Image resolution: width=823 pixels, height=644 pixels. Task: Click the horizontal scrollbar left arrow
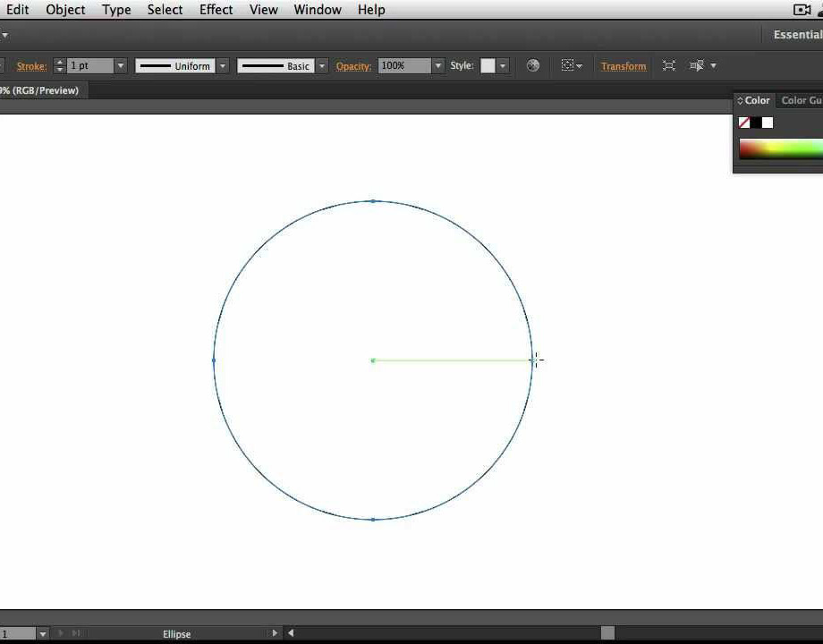pyautogui.click(x=292, y=633)
